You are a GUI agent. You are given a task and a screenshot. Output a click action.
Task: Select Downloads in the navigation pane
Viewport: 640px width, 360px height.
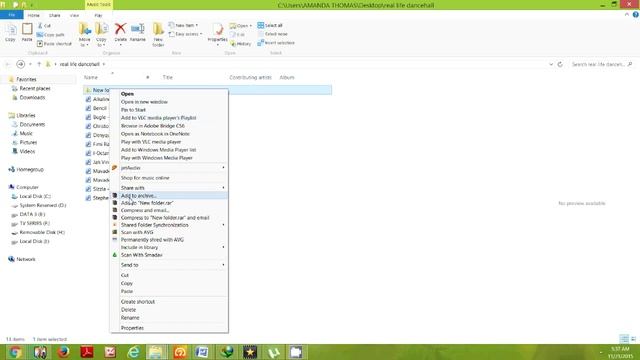click(32, 98)
